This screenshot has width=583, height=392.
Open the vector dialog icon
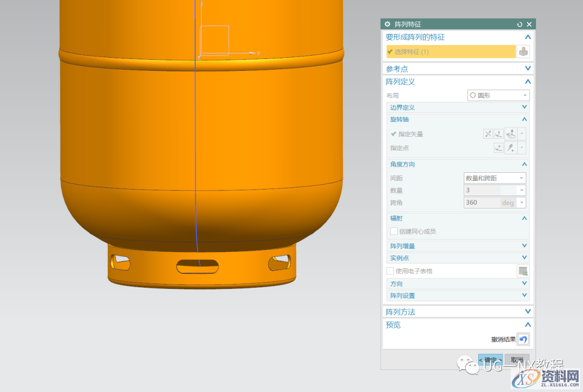499,134
